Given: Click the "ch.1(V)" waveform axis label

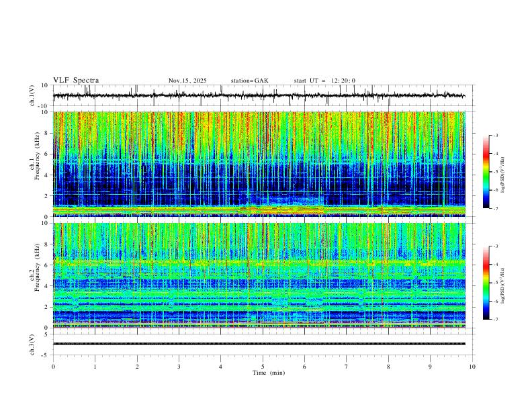Looking at the screenshot, I should 32,95.
